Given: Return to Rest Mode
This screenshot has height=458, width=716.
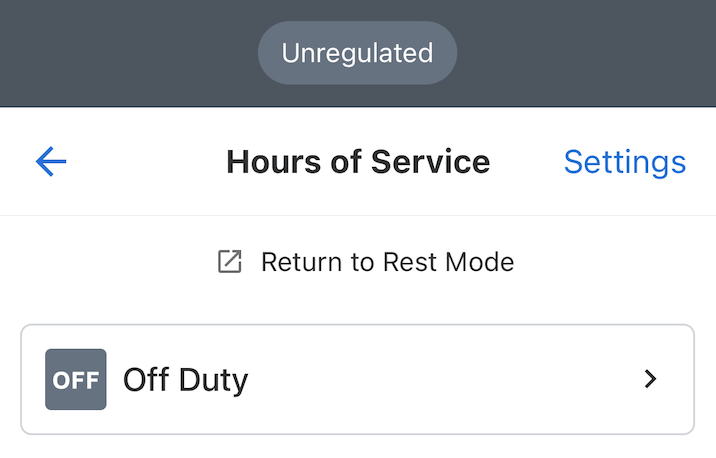Looking at the screenshot, I should [366, 263].
